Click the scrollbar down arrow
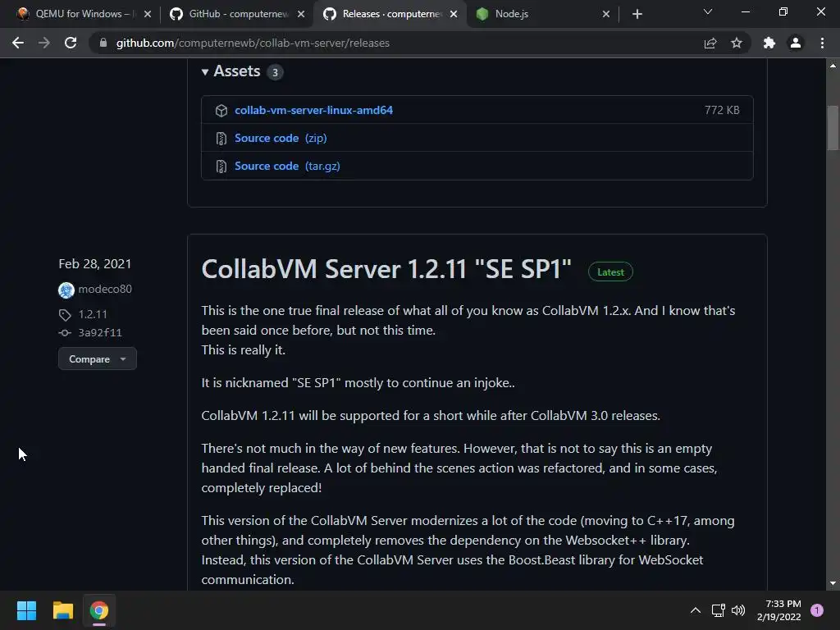The height and width of the screenshot is (630, 840). coord(833,583)
